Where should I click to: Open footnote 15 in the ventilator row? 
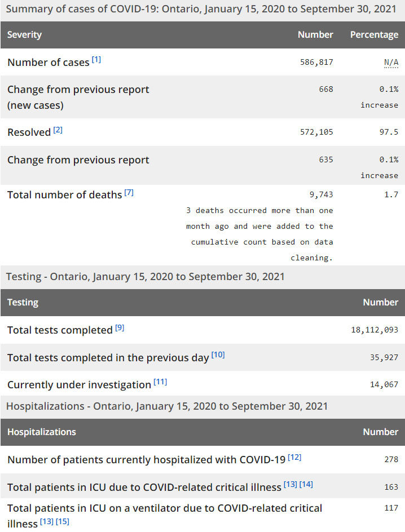click(x=63, y=521)
